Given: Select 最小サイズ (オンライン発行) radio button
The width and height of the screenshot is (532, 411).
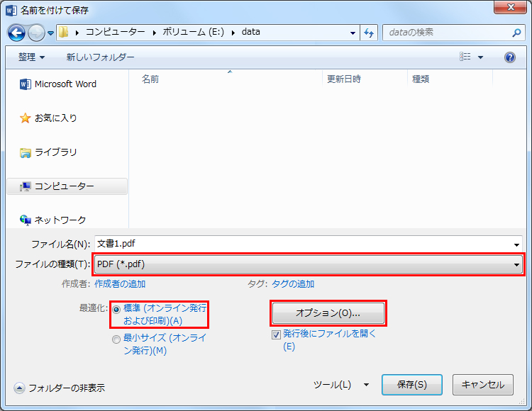Looking at the screenshot, I should (x=116, y=339).
